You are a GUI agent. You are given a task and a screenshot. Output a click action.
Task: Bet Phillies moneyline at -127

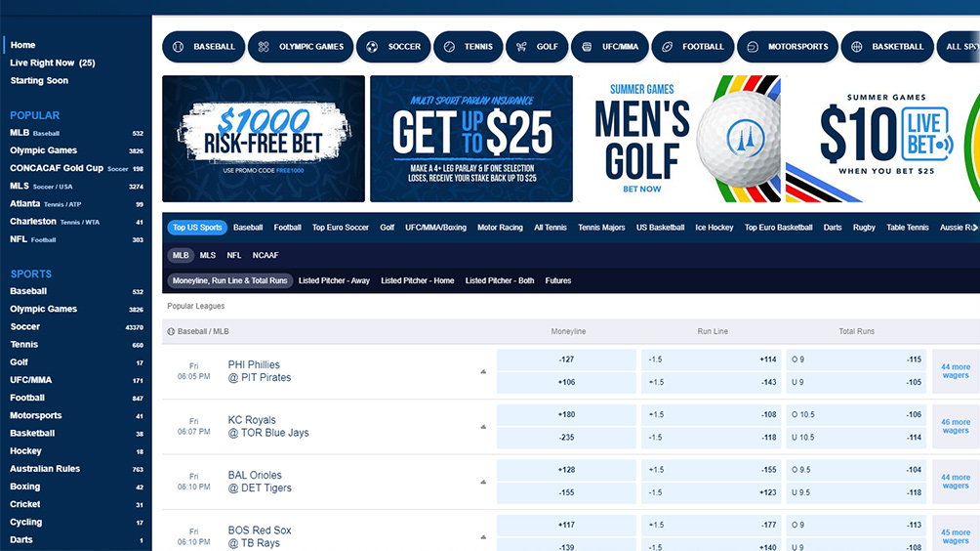[566, 360]
